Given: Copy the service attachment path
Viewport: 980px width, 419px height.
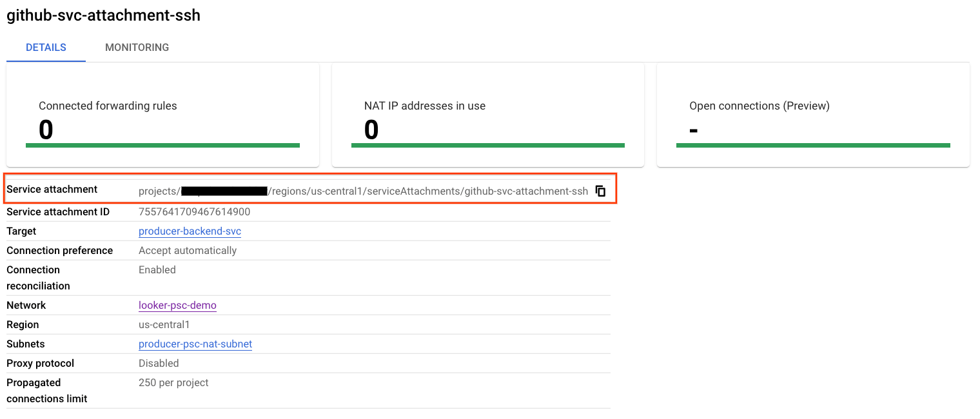Looking at the screenshot, I should [x=600, y=191].
